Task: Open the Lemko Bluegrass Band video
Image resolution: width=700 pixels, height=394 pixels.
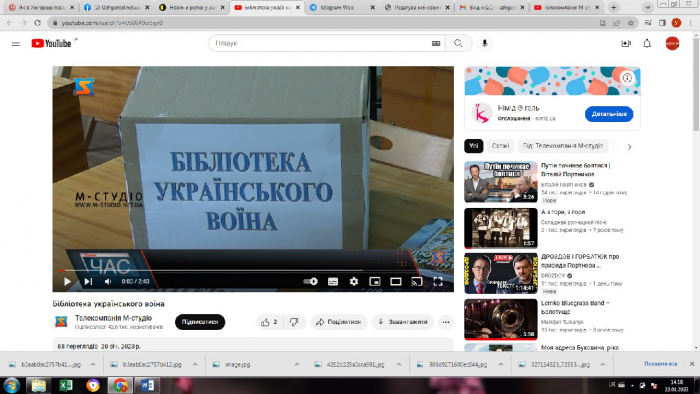Action: (500, 319)
